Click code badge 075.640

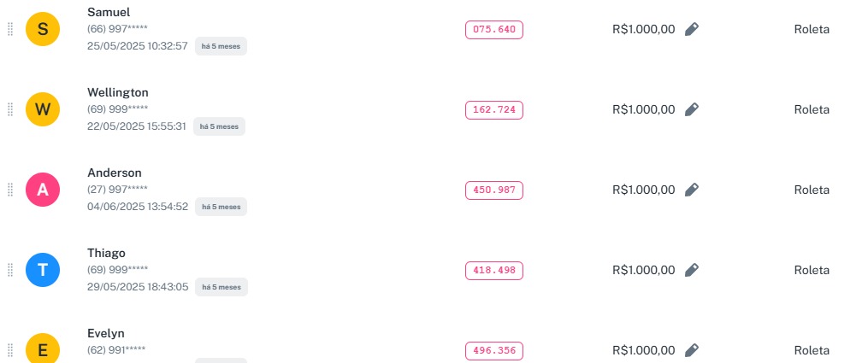pyautogui.click(x=493, y=29)
